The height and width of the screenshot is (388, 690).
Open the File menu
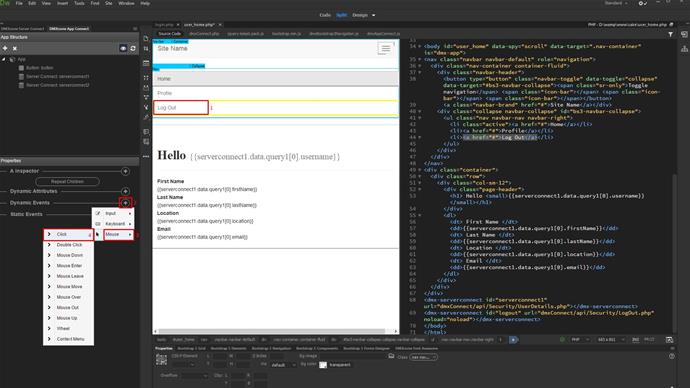tap(19, 3)
